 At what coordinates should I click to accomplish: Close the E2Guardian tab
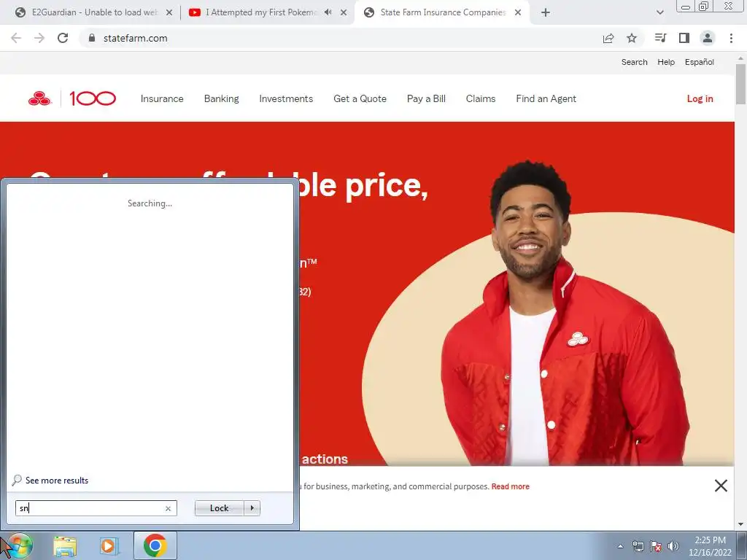point(169,13)
